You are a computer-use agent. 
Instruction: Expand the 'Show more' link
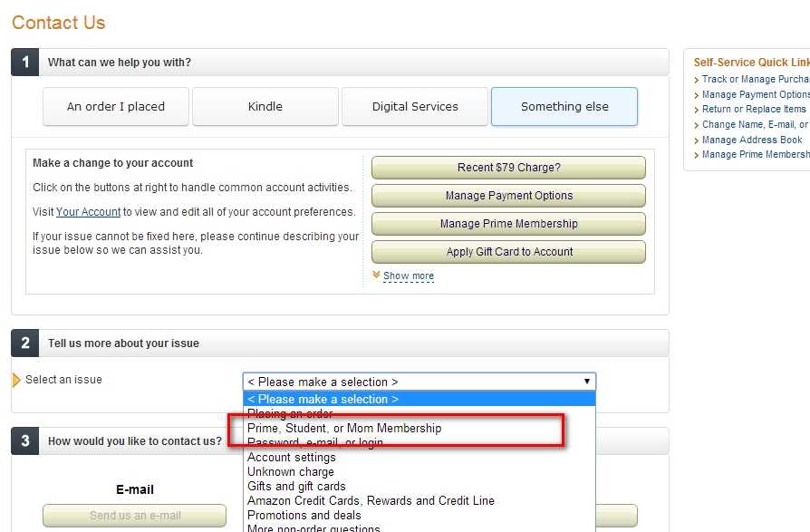click(x=408, y=276)
